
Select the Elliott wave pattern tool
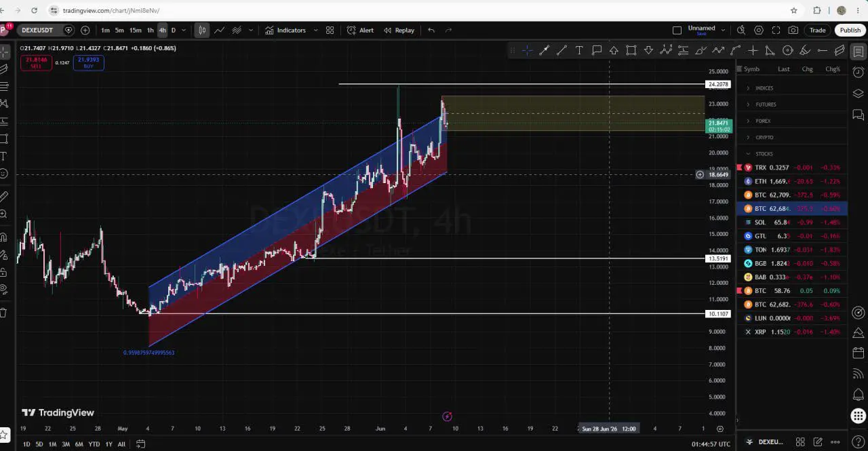tap(666, 50)
